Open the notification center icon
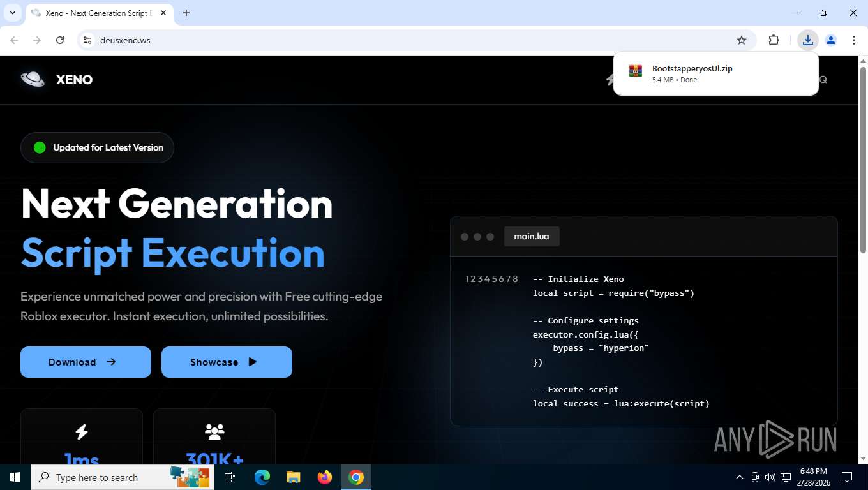Screen dimensions: 868x490 (847, 477)
